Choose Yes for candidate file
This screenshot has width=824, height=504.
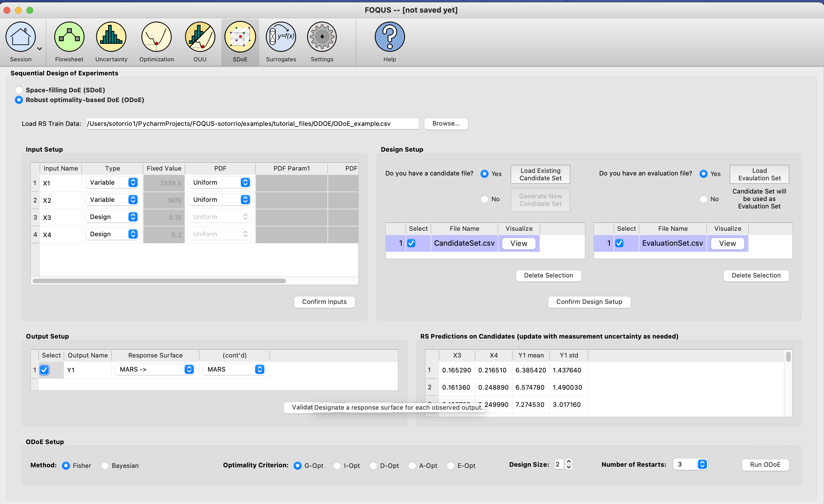pyautogui.click(x=484, y=173)
